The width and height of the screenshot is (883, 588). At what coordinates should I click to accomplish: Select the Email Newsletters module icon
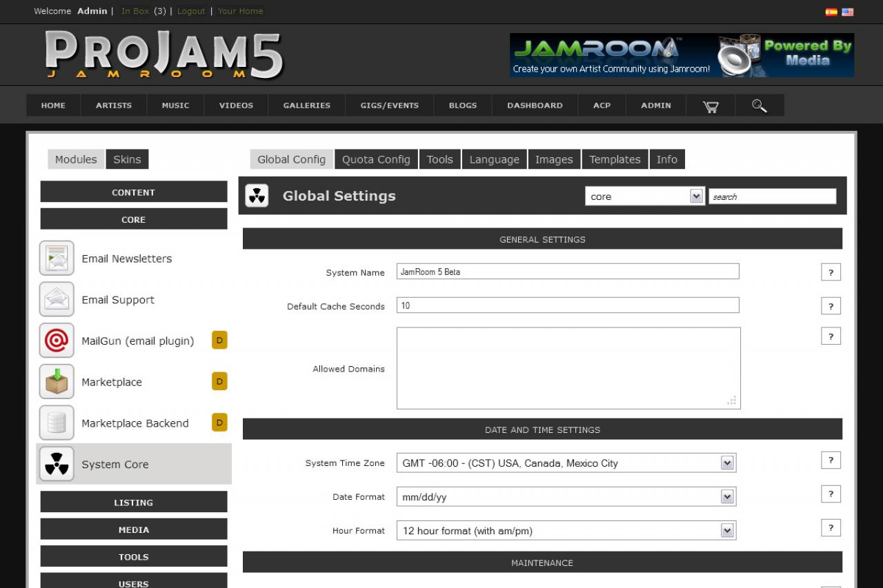coord(57,258)
